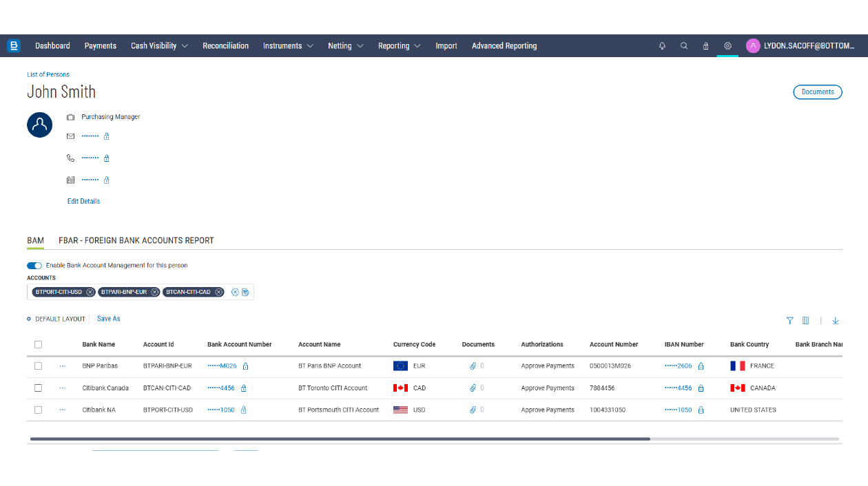Click the filter funnel icon above the table
The image size is (868, 486).
(790, 320)
